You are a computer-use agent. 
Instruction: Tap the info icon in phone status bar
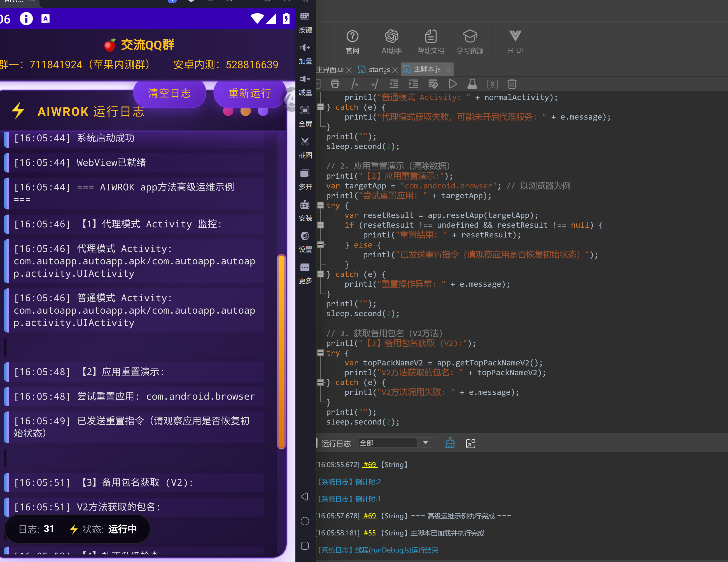point(26,19)
